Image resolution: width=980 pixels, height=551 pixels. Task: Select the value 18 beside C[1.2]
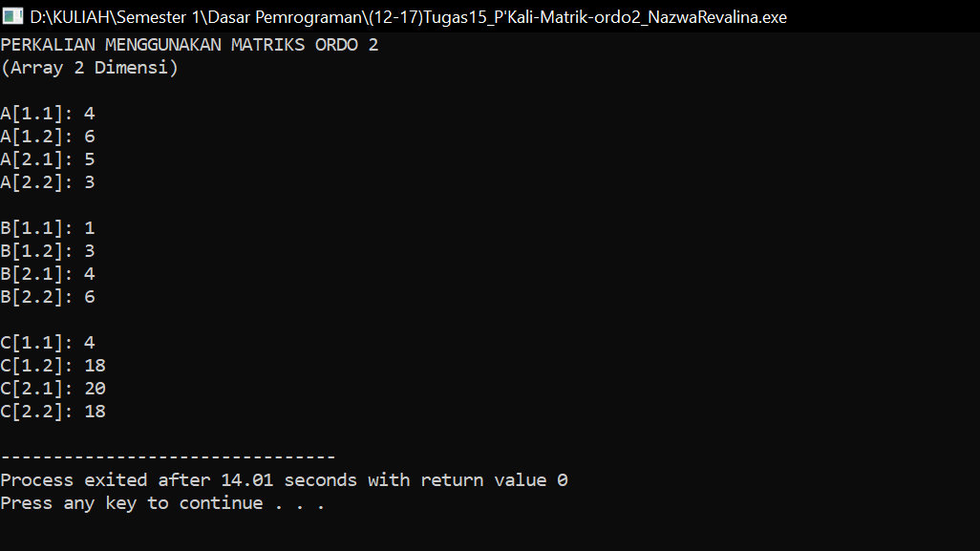95,365
